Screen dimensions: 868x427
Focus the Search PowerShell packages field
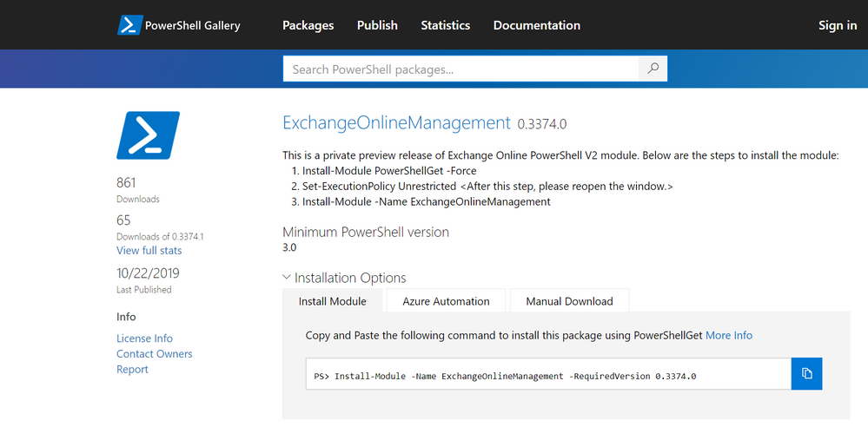pyautogui.click(x=461, y=69)
